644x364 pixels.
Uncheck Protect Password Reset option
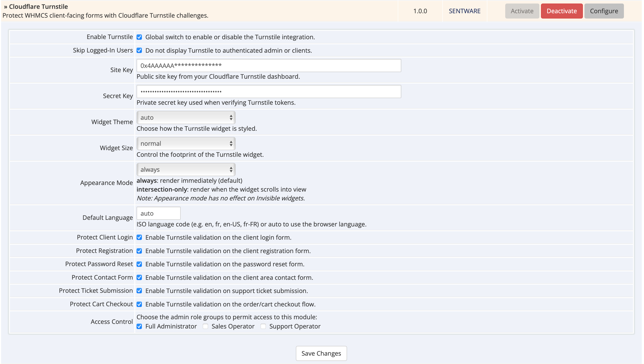139,264
